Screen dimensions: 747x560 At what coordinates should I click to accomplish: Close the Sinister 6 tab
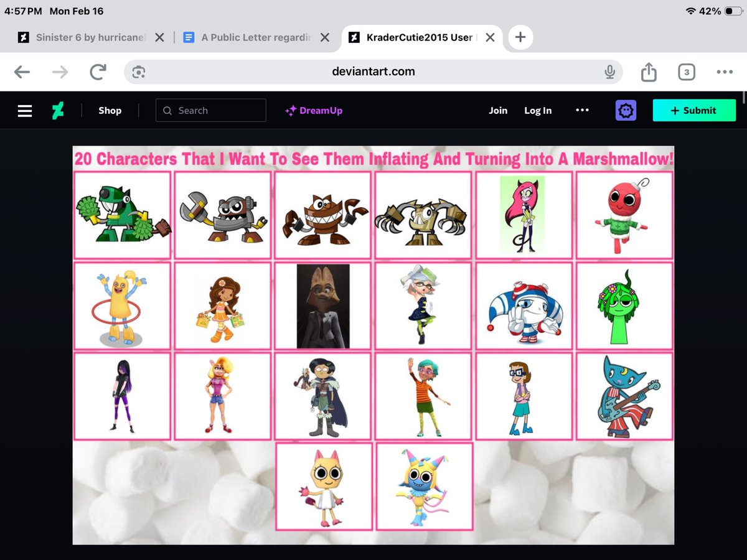coord(159,37)
